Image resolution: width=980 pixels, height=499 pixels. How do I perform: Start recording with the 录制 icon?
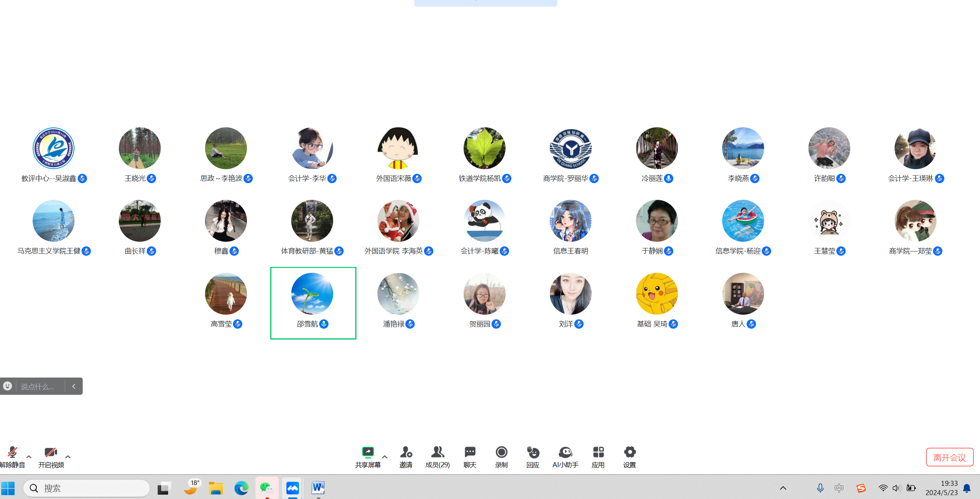[501, 452]
